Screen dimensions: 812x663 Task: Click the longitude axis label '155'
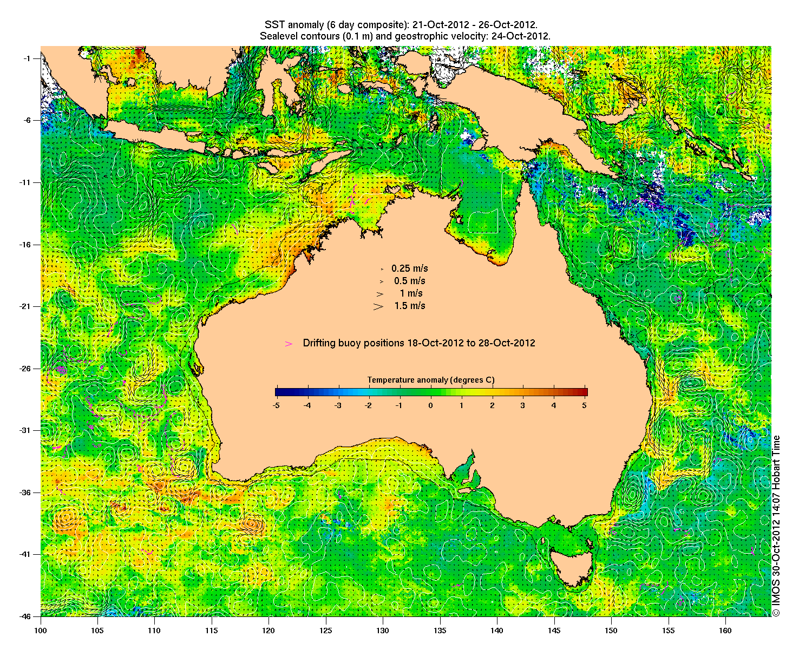669,631
